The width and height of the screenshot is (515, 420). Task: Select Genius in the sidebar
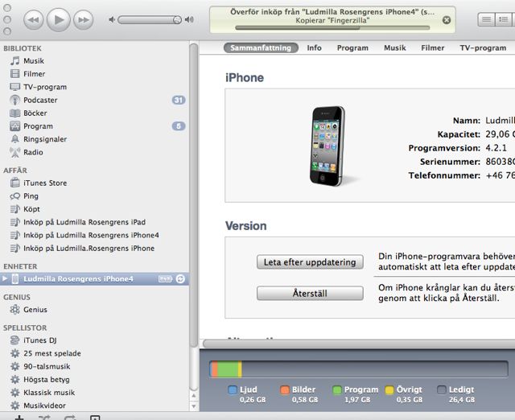pyautogui.click(x=35, y=309)
